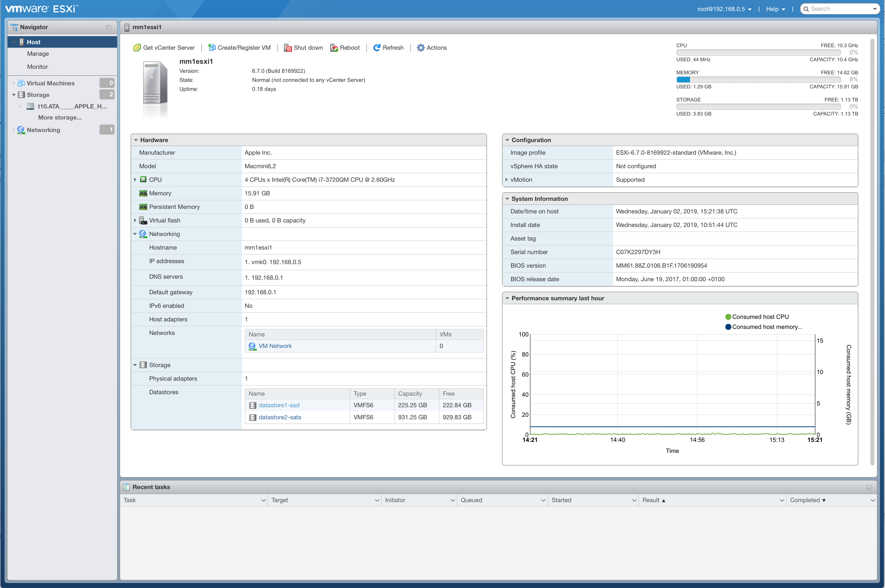
Task: Collapse the Hardware section
Action: click(x=136, y=140)
